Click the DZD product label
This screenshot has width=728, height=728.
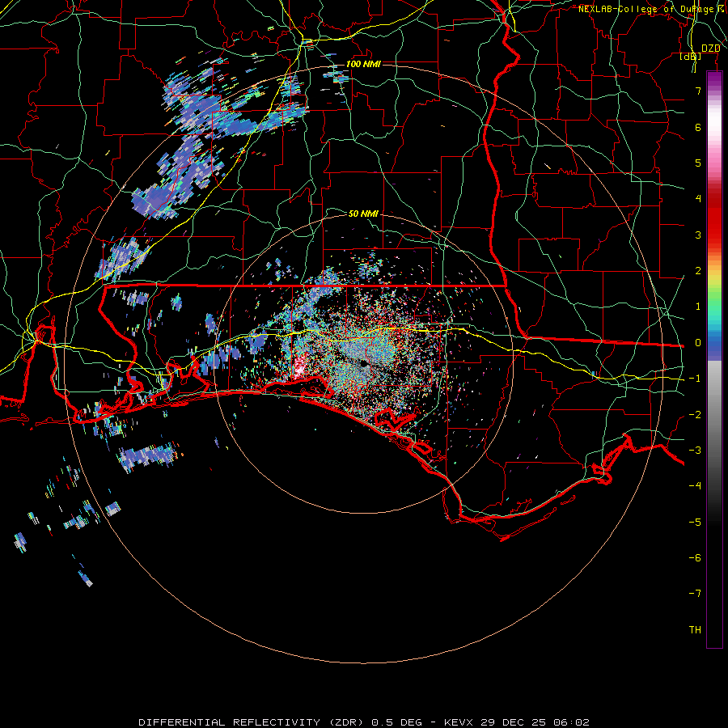710,49
